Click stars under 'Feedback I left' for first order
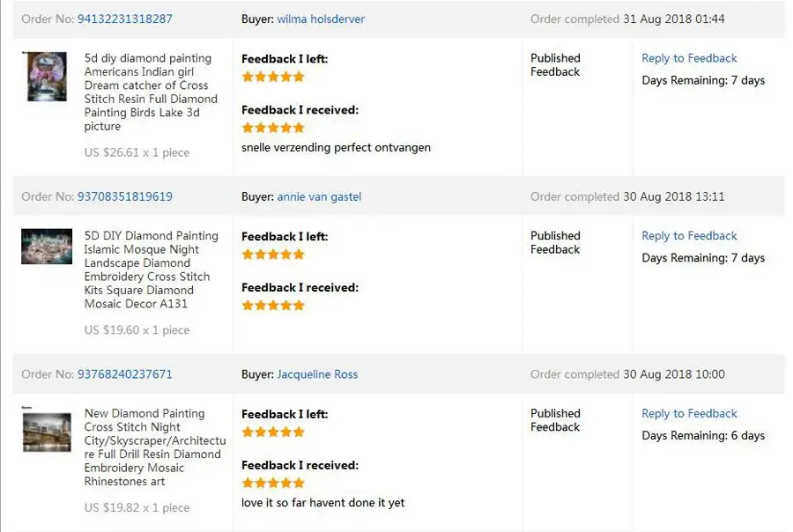 tap(273, 77)
